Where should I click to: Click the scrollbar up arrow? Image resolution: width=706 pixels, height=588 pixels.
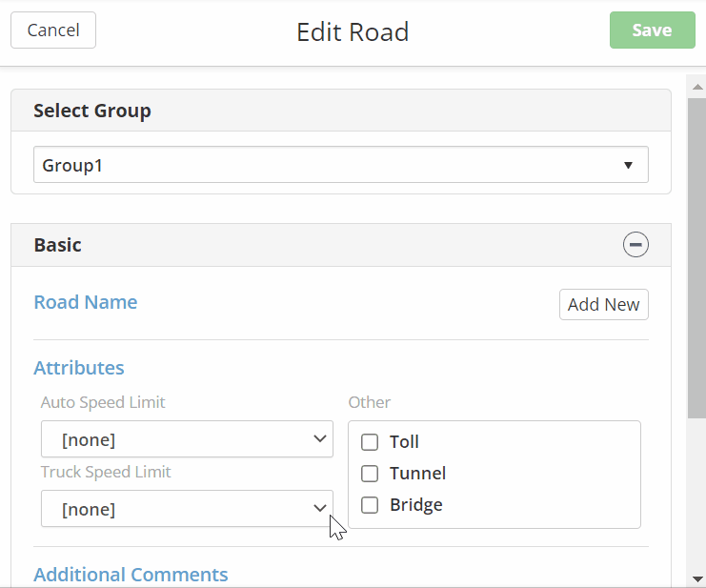pyautogui.click(x=696, y=86)
